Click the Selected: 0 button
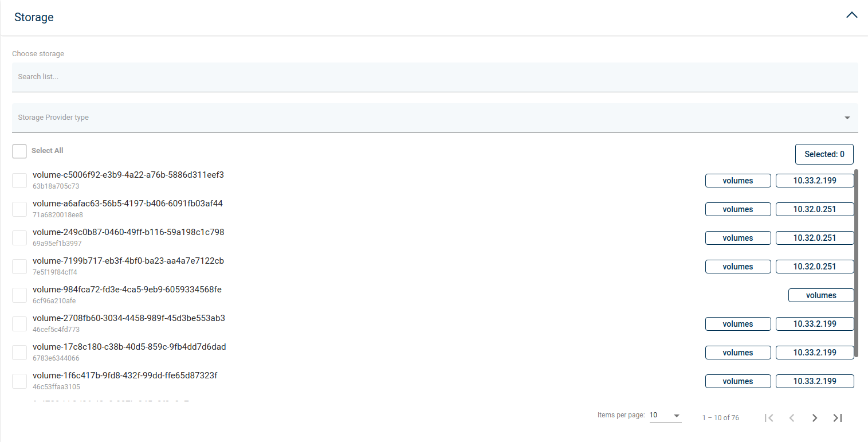The height and width of the screenshot is (442, 868). tap(824, 154)
